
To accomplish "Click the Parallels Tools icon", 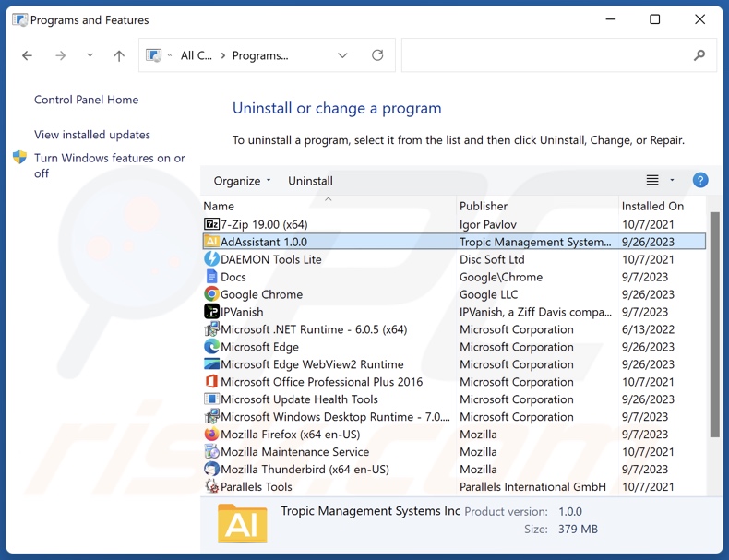I will click(x=211, y=486).
